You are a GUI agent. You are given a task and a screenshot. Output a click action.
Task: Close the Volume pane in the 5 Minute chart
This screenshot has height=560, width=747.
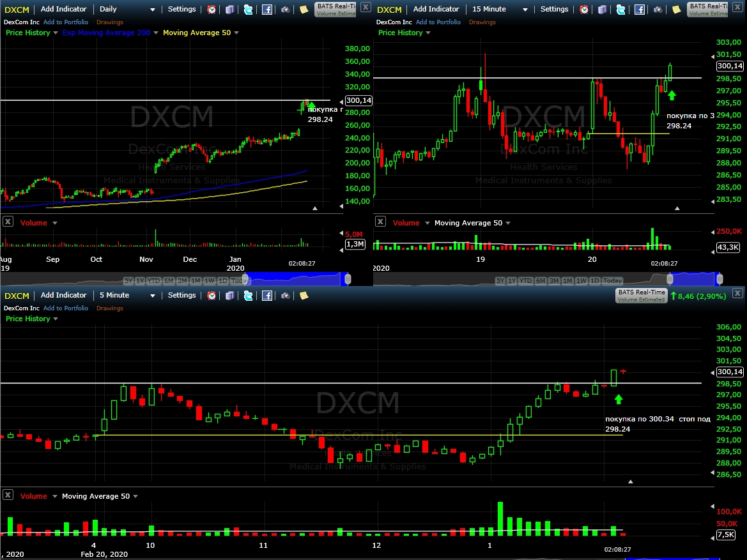click(x=8, y=495)
